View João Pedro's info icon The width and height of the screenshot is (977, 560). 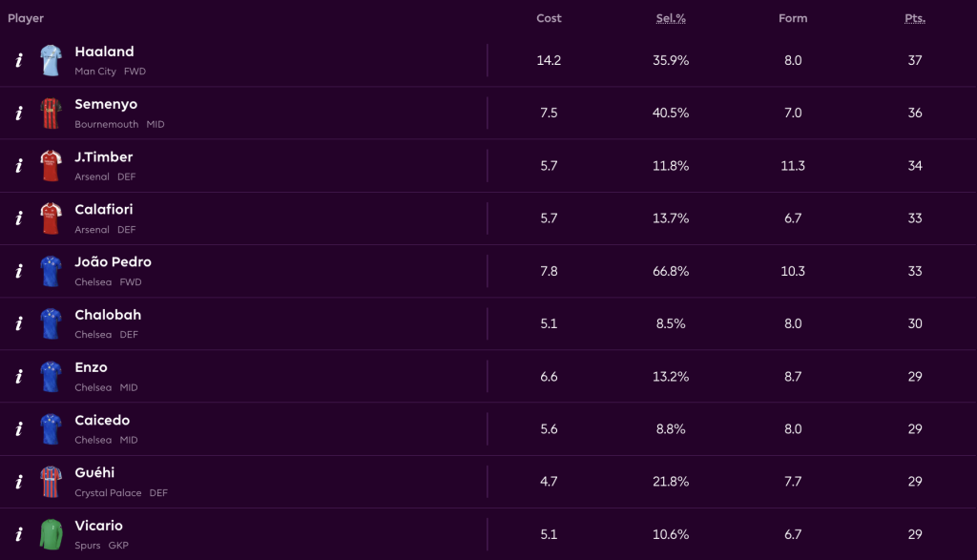tap(18, 271)
